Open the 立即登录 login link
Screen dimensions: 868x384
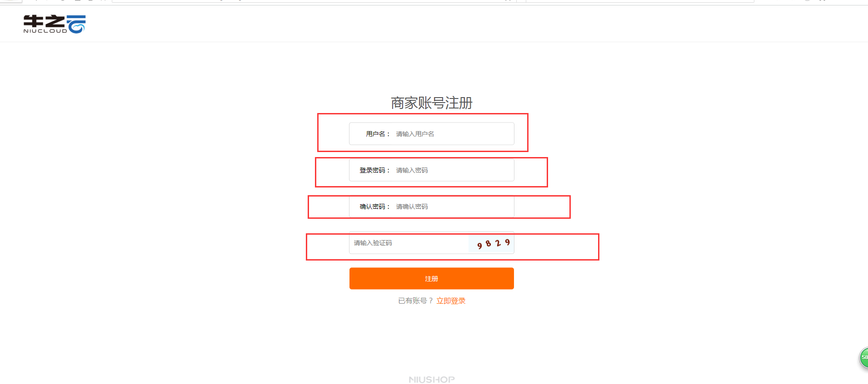451,300
